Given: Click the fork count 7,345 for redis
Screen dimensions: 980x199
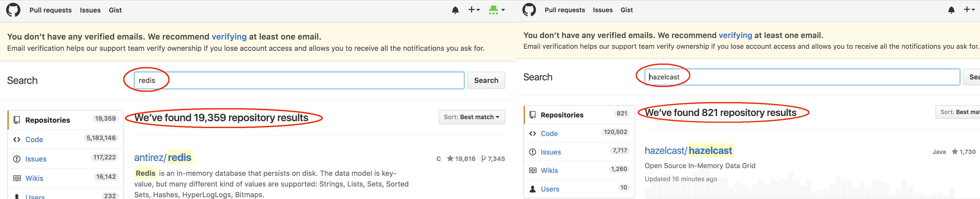Looking at the screenshot, I should pos(493,159).
